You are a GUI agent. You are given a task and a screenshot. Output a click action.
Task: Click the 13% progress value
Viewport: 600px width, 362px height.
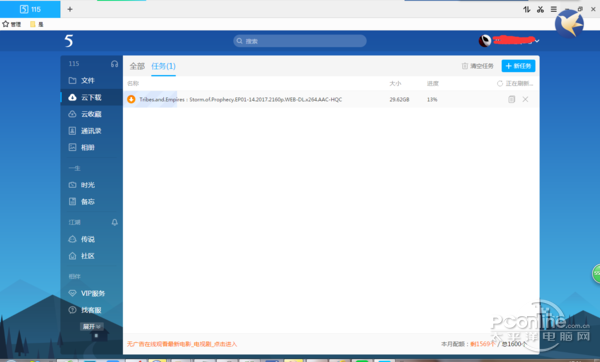[432, 99]
